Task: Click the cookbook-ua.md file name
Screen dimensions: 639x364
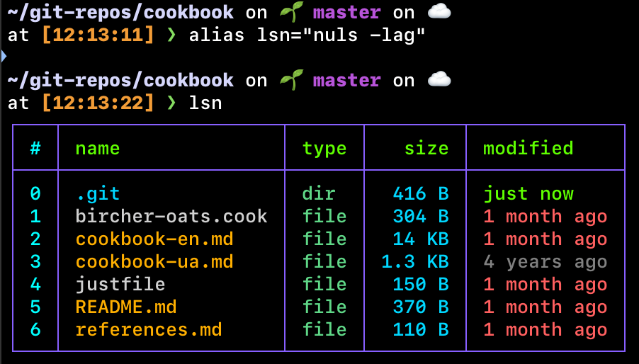Action: click(x=154, y=261)
